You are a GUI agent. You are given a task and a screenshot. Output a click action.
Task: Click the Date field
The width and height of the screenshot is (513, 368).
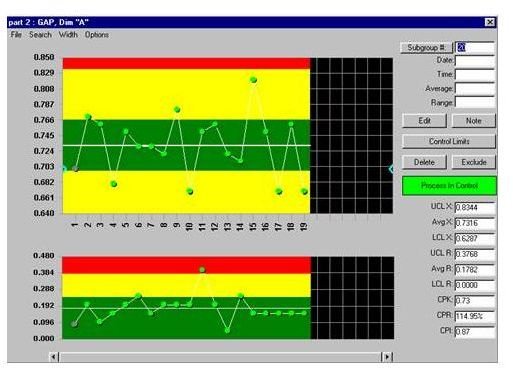pos(475,61)
